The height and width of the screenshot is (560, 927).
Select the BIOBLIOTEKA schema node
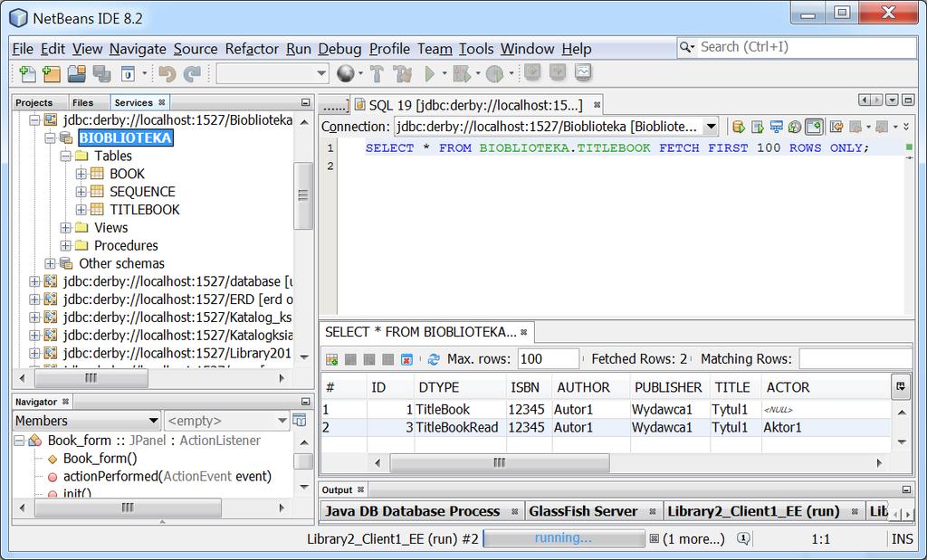click(x=125, y=138)
